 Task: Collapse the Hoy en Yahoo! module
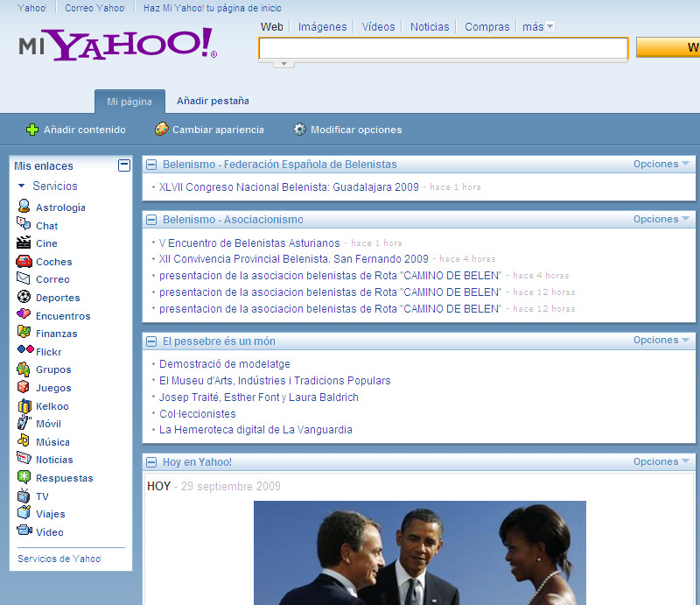click(x=151, y=462)
